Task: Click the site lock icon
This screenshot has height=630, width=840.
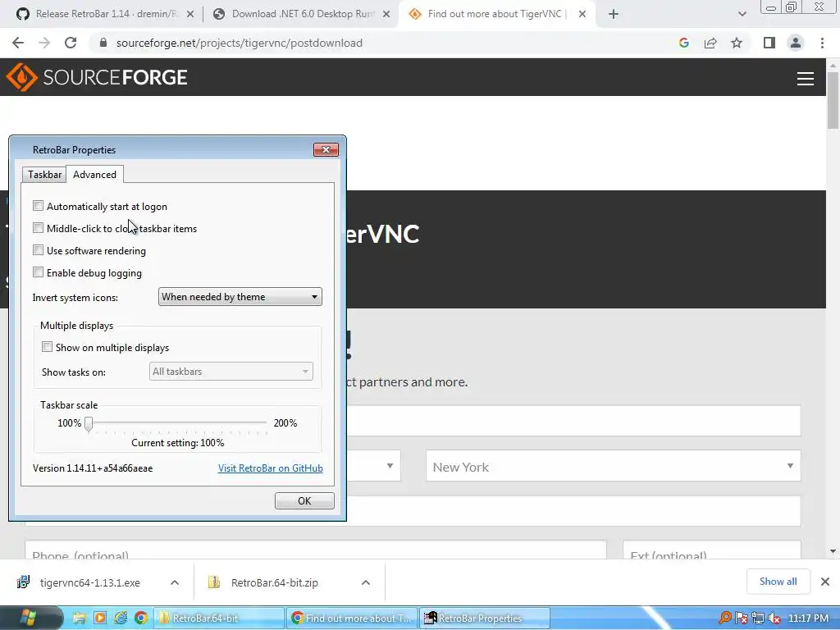Action: (103, 43)
